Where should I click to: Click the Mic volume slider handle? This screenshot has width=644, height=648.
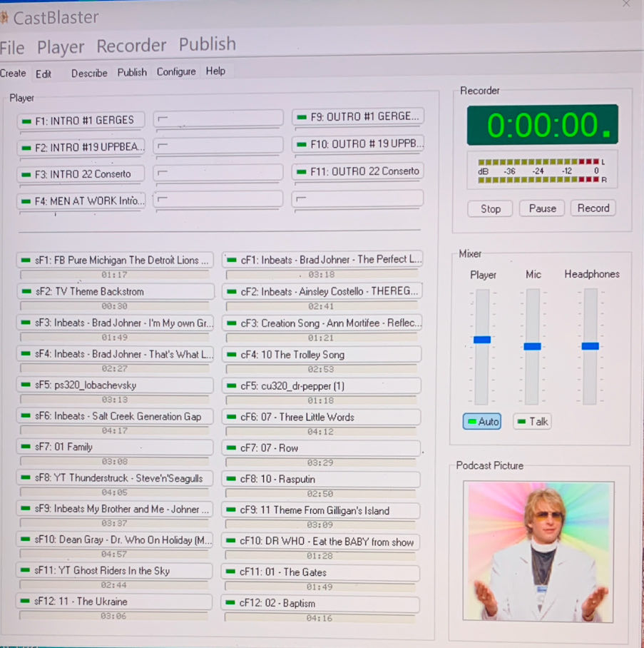tap(532, 346)
